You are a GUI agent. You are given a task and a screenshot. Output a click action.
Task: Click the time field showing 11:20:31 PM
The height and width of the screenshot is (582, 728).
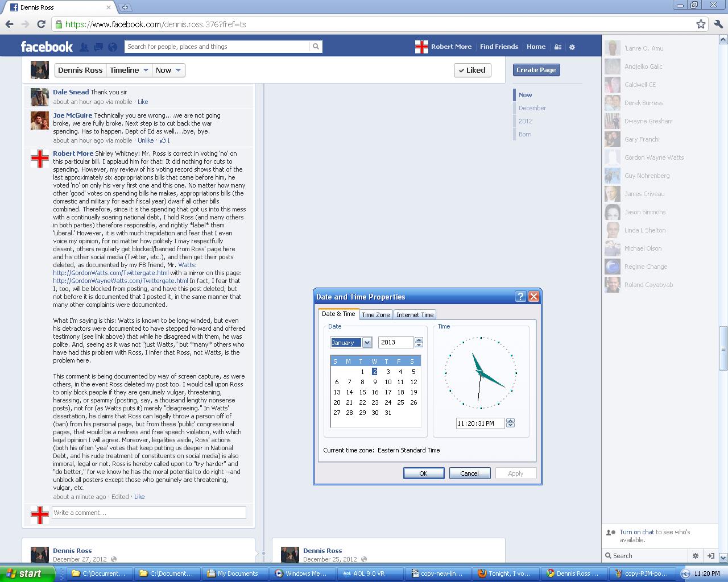(480, 423)
